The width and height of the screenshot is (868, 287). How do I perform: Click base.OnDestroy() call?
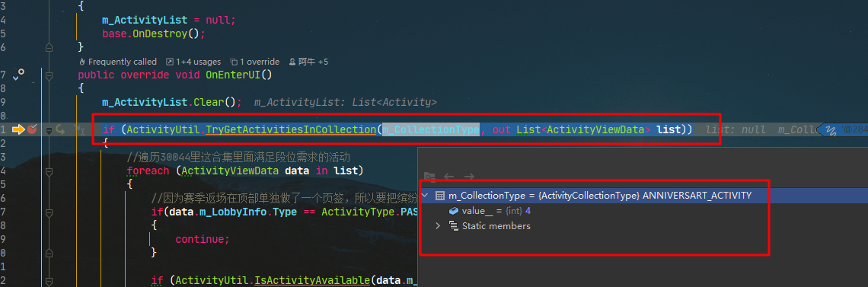(x=153, y=33)
